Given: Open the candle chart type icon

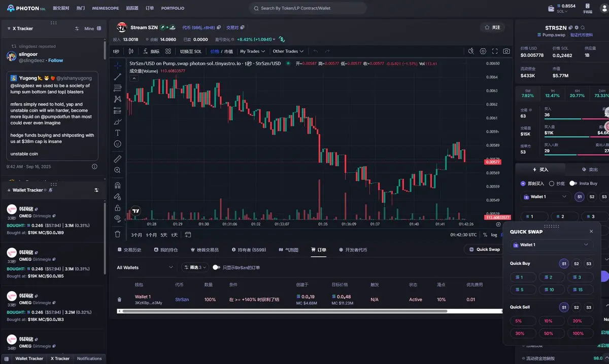Looking at the screenshot, I should tap(131, 51).
